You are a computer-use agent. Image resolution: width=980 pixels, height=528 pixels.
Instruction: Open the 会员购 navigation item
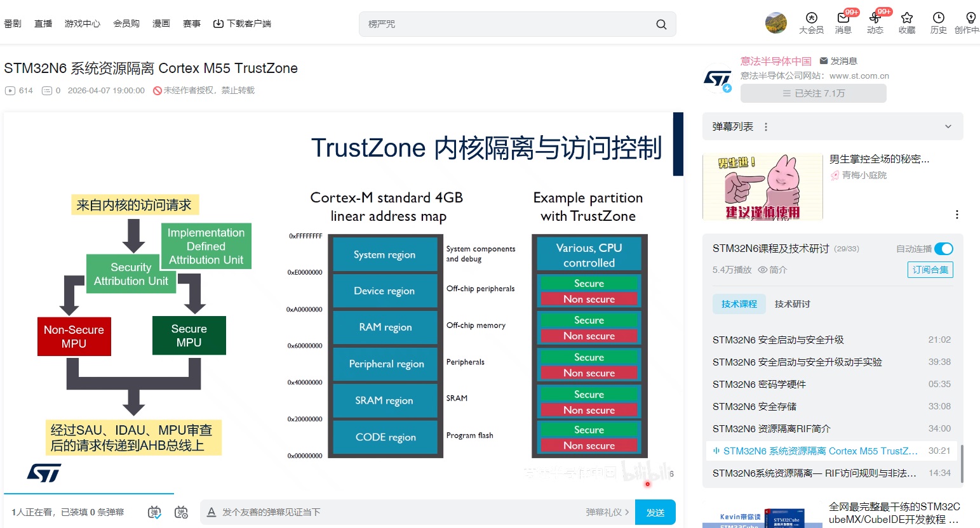126,23
